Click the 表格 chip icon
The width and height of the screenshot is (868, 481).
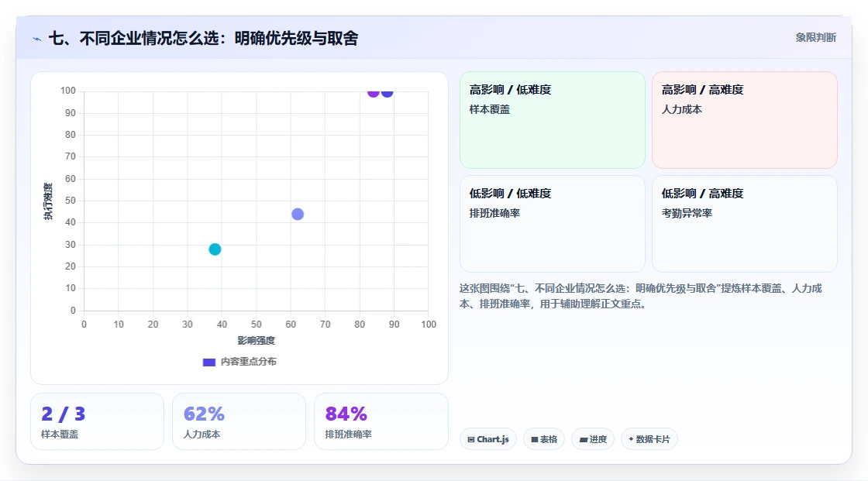tap(535, 439)
